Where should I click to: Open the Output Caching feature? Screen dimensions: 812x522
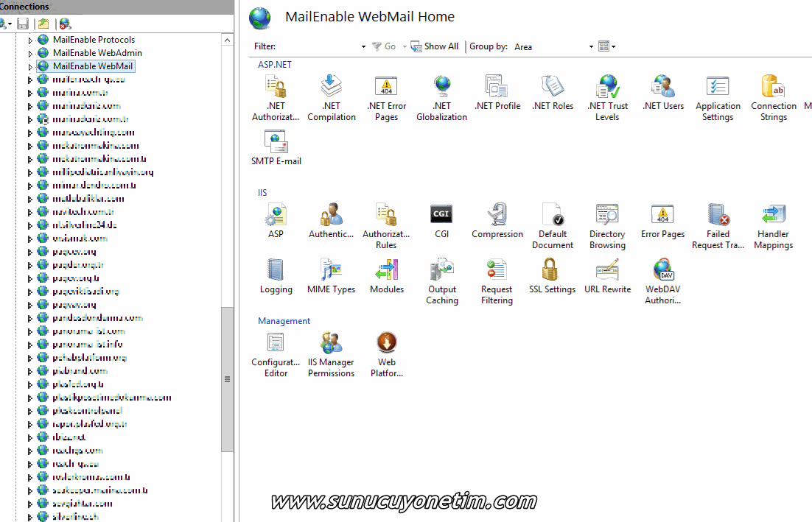point(441,281)
